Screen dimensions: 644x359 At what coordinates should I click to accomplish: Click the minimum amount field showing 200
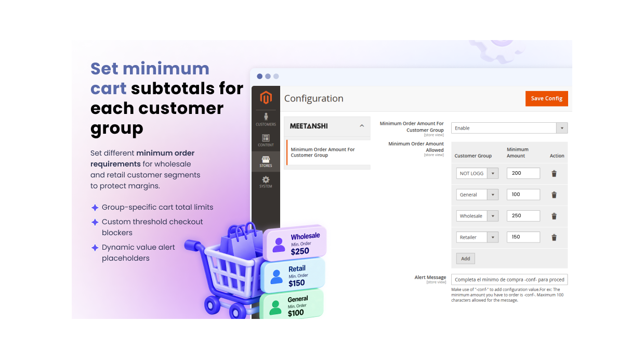point(523,173)
